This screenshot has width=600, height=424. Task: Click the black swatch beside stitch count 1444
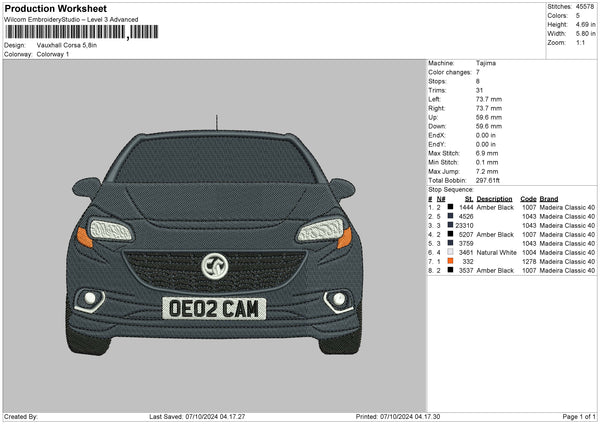450,207
